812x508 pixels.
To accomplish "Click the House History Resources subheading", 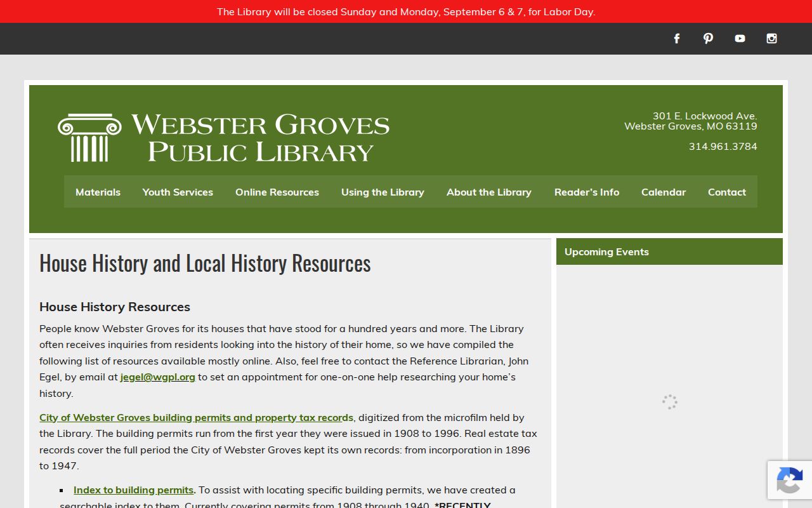I will pos(115,307).
